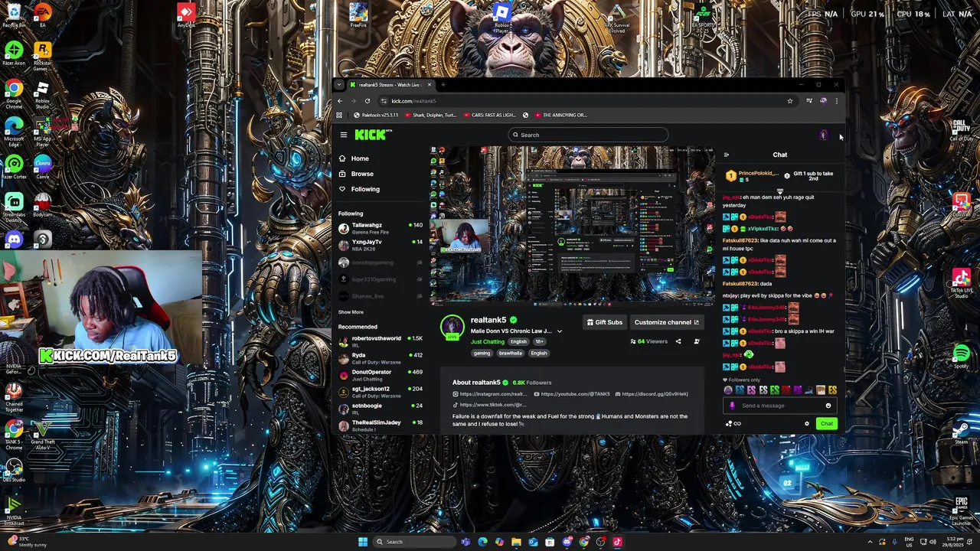Open Rockstar Games Launcher shortcut
Image resolution: width=980 pixels, height=551 pixels.
(x=42, y=55)
